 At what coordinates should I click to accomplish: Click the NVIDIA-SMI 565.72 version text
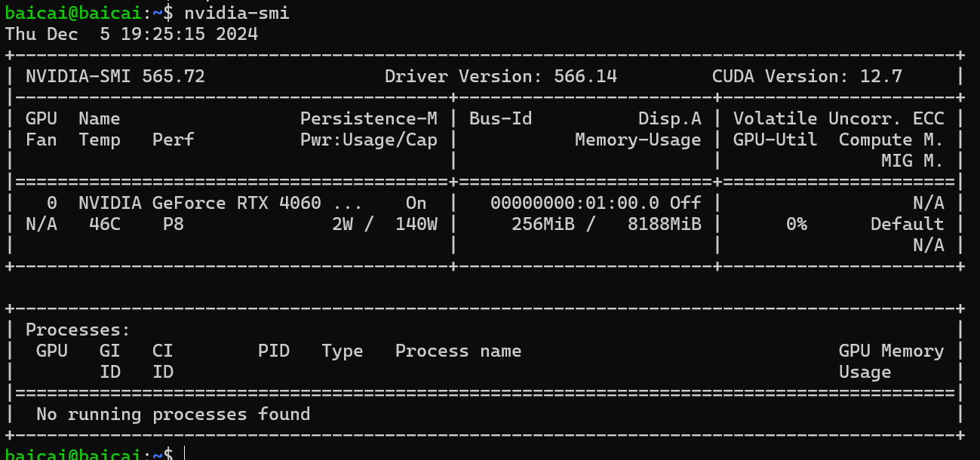[x=115, y=76]
